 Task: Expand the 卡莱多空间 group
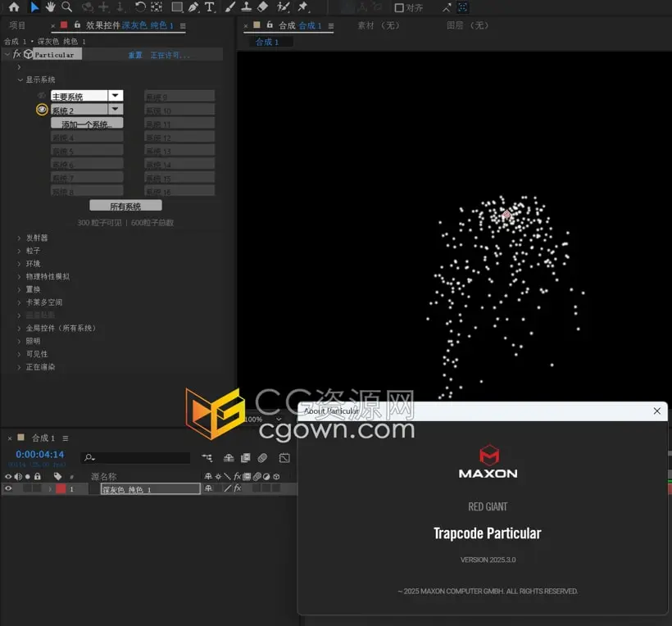pyautogui.click(x=19, y=302)
